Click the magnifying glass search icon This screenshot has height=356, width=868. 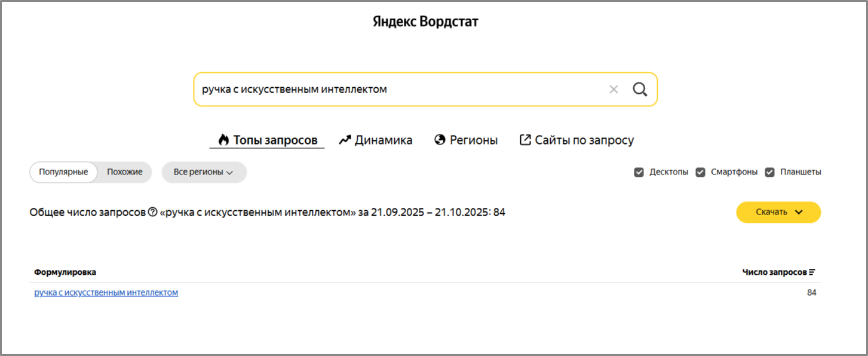640,90
